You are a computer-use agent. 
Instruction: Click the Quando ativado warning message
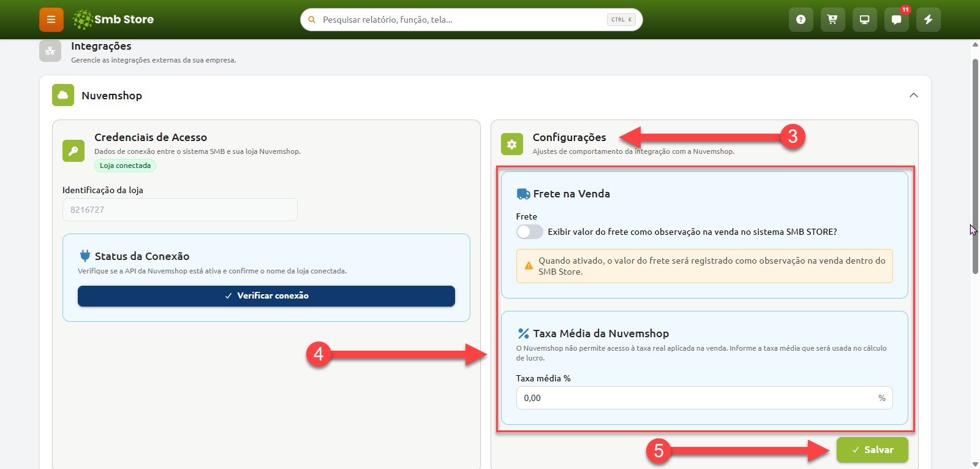(x=712, y=266)
